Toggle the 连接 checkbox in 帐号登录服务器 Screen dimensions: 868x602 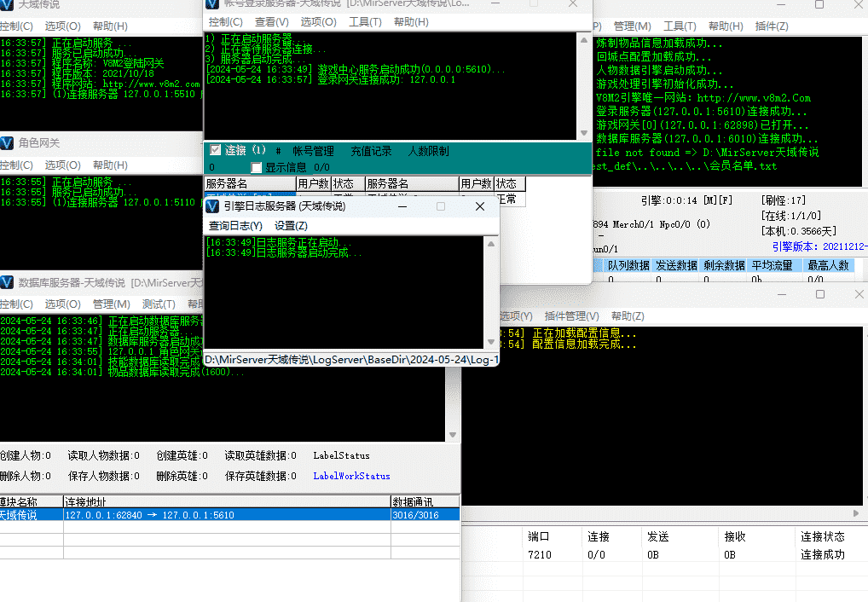coord(216,149)
